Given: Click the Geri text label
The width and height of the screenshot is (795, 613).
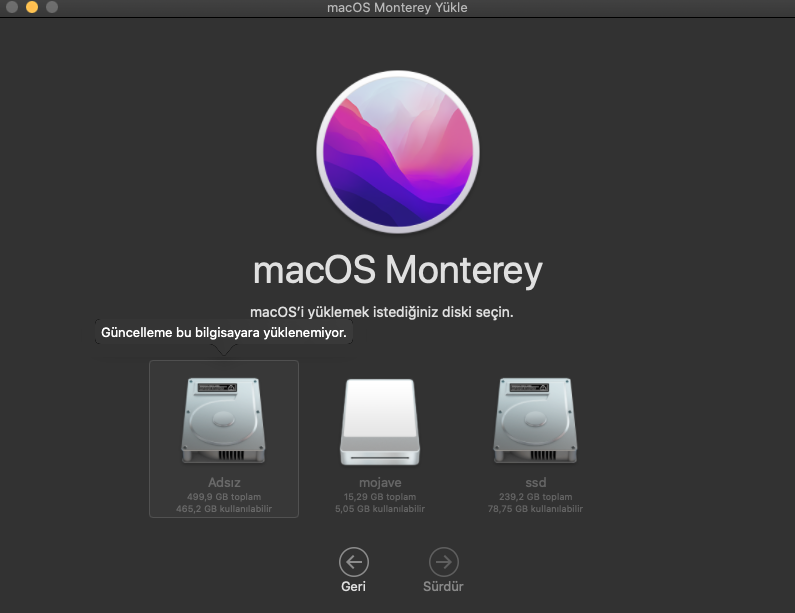Looking at the screenshot, I should point(353,586).
